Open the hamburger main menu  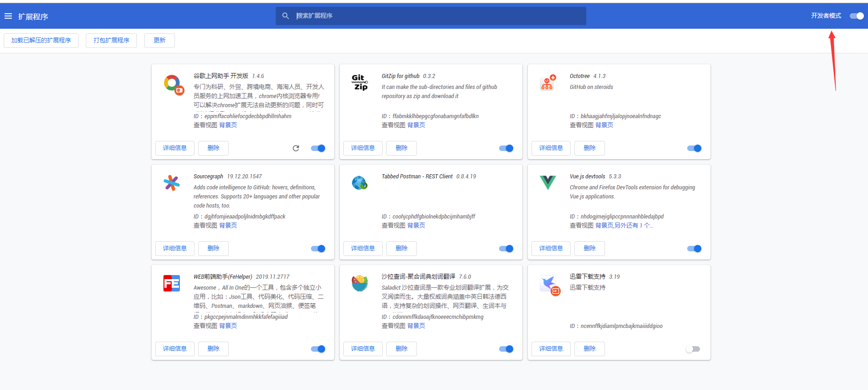point(8,16)
